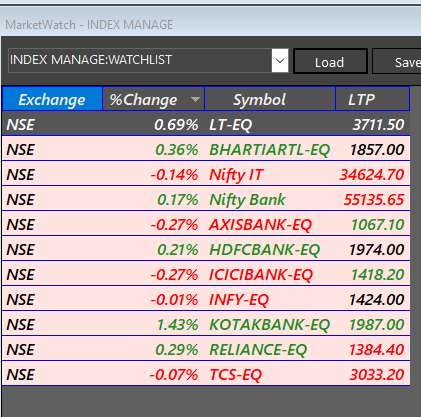
Task: Click the LTP value 1424.00
Action: 377,300
